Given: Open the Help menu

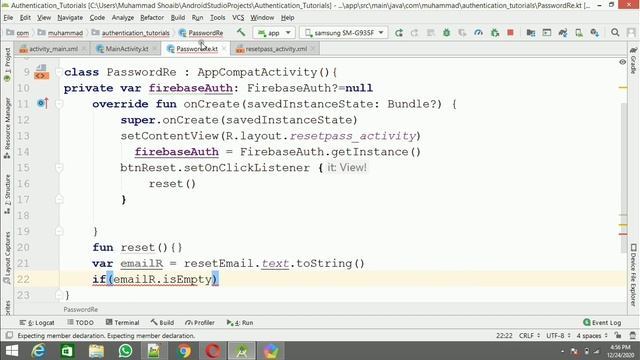Looking at the screenshot, I should click(x=287, y=18).
